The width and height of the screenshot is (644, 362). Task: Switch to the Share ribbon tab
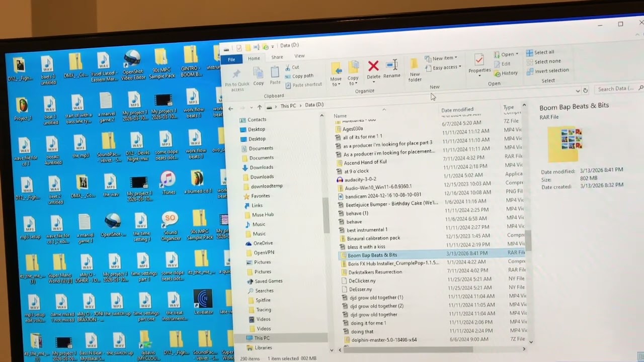click(277, 57)
